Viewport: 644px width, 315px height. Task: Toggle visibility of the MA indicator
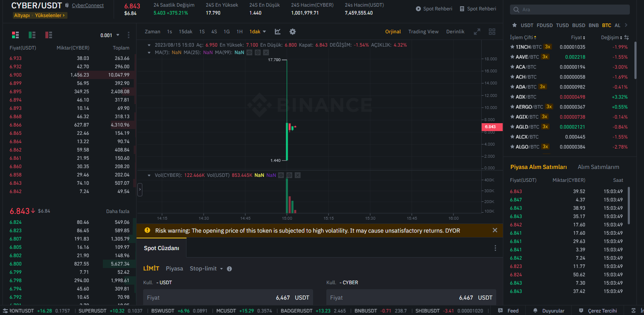click(x=249, y=52)
